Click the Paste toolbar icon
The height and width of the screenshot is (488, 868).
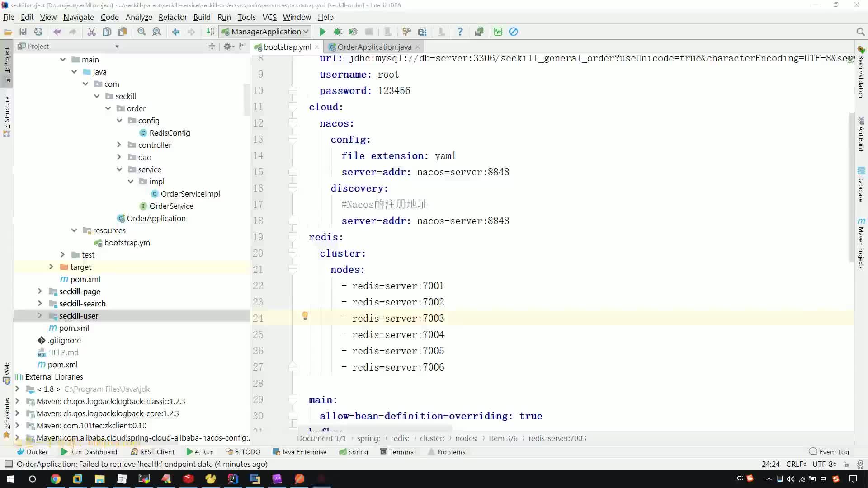123,32
